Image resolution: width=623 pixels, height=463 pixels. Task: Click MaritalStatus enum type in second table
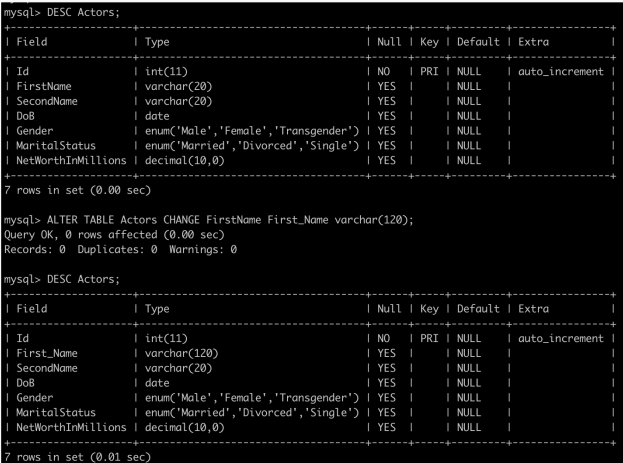click(252, 413)
